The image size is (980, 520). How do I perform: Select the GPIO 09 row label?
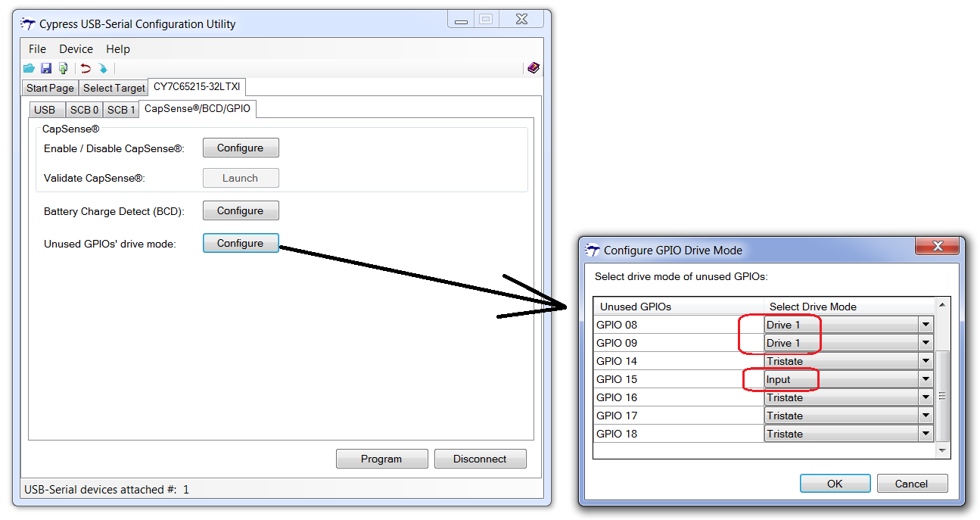point(617,343)
